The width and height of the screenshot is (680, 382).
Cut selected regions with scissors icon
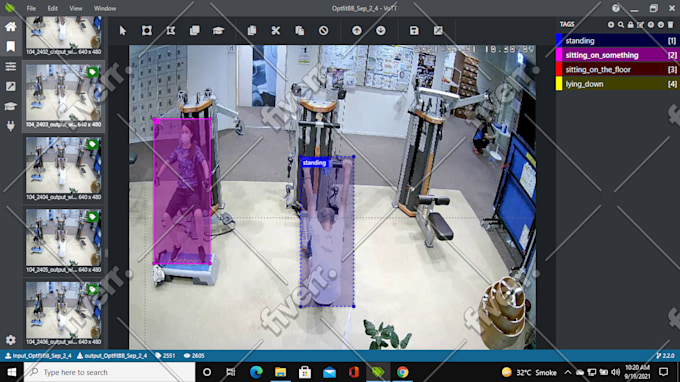click(x=275, y=30)
